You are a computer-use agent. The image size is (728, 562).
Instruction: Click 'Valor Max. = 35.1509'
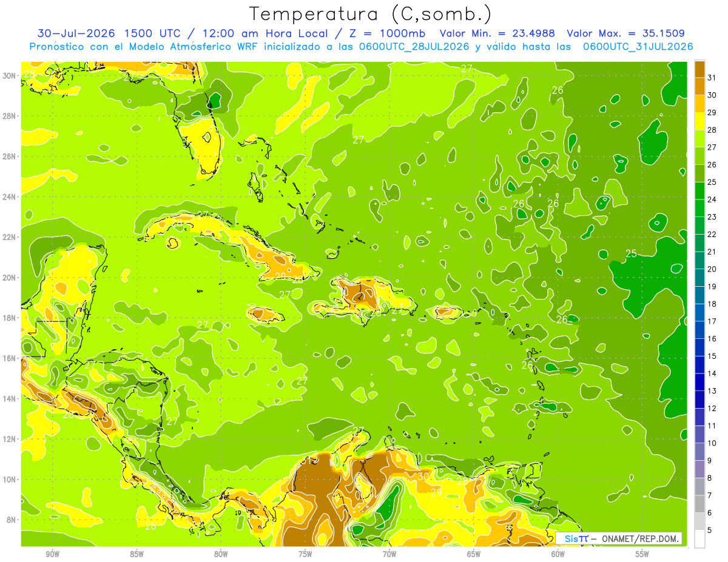tap(625, 33)
